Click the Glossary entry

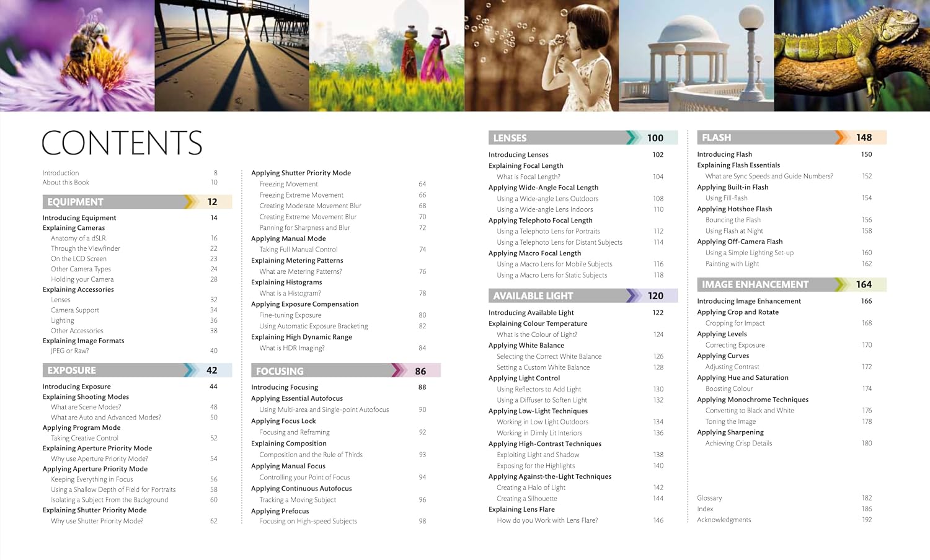point(709,498)
